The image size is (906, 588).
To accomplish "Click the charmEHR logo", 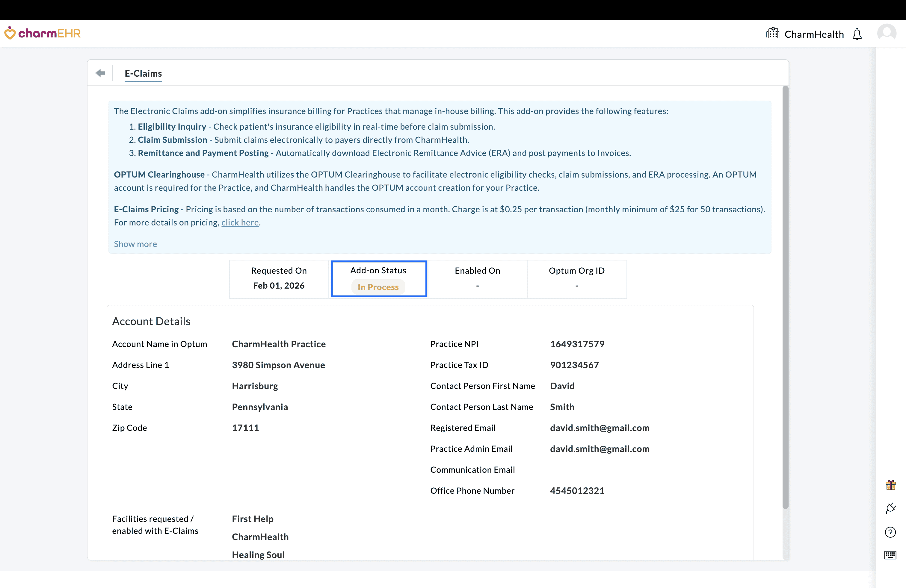I will pos(43,34).
